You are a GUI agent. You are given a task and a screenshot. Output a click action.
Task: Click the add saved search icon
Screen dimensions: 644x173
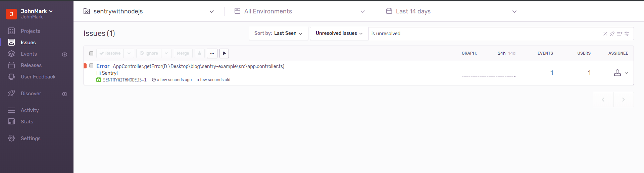coord(620,34)
